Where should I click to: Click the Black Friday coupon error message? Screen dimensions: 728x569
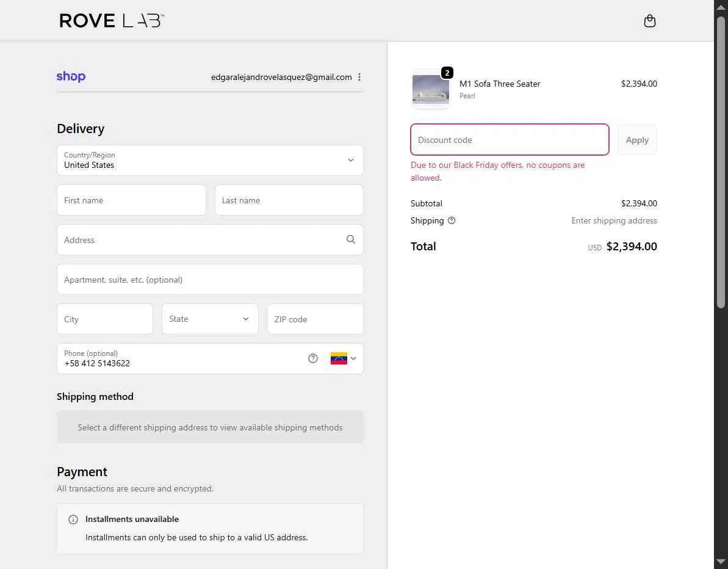[498, 172]
